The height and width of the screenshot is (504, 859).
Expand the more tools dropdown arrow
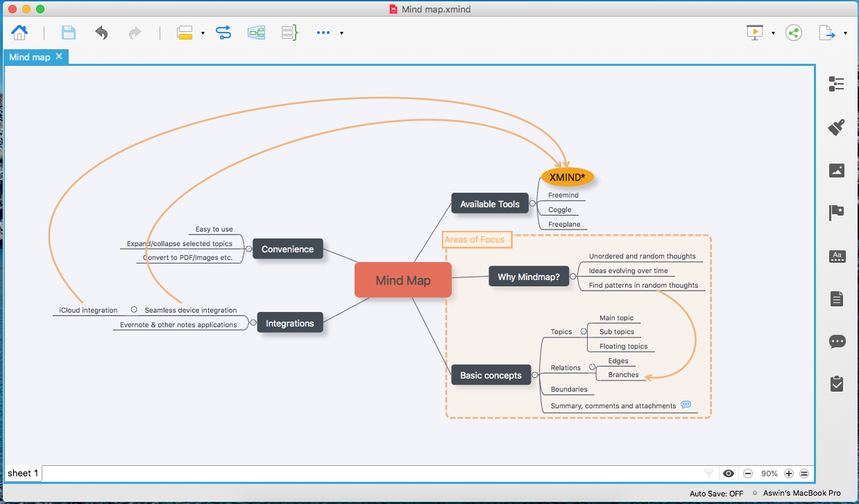pyautogui.click(x=341, y=33)
